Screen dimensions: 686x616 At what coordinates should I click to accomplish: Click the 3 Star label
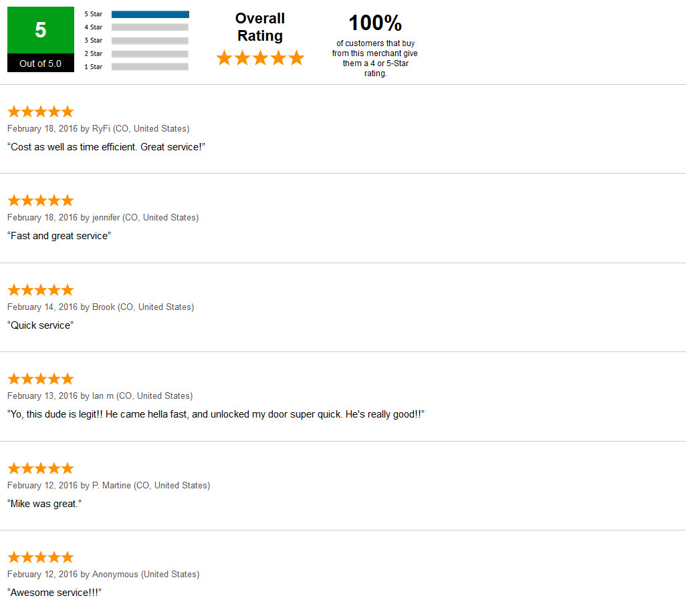(93, 41)
